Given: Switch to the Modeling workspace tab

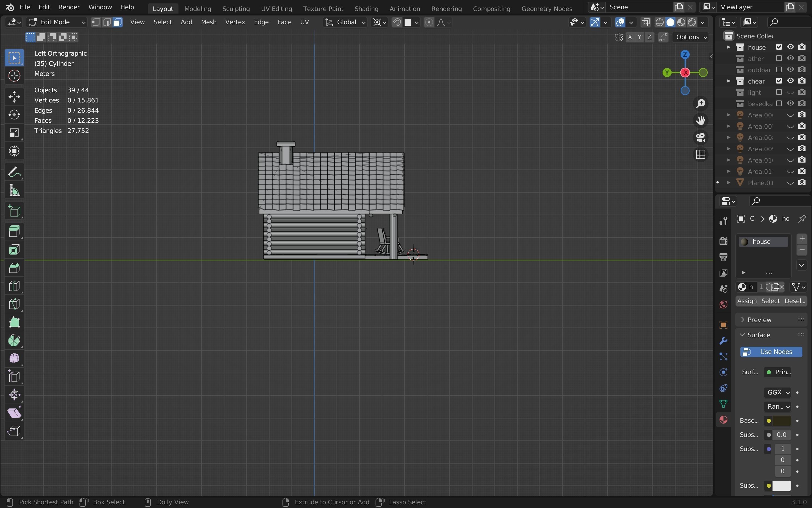Looking at the screenshot, I should coord(198,8).
